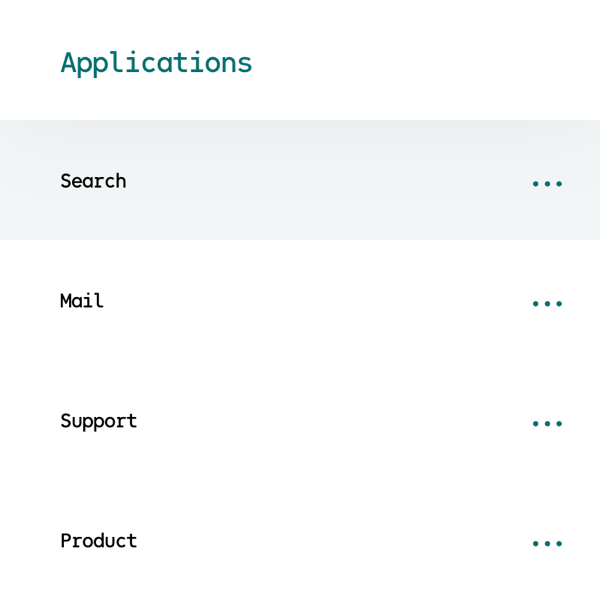Select the Product list row
The width and height of the screenshot is (600, 600).
[x=300, y=540]
